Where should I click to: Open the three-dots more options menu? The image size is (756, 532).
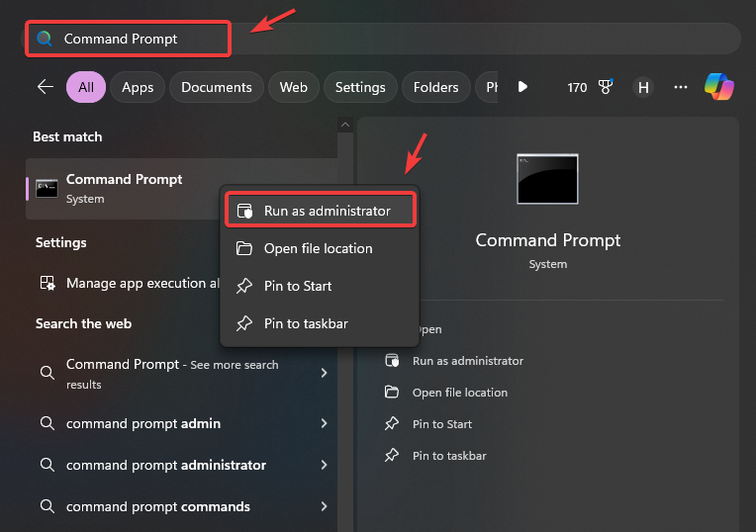click(x=680, y=87)
